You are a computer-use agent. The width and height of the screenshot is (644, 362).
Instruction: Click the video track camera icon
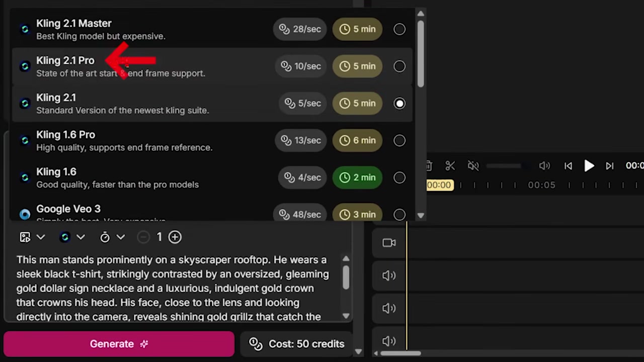pos(389,243)
